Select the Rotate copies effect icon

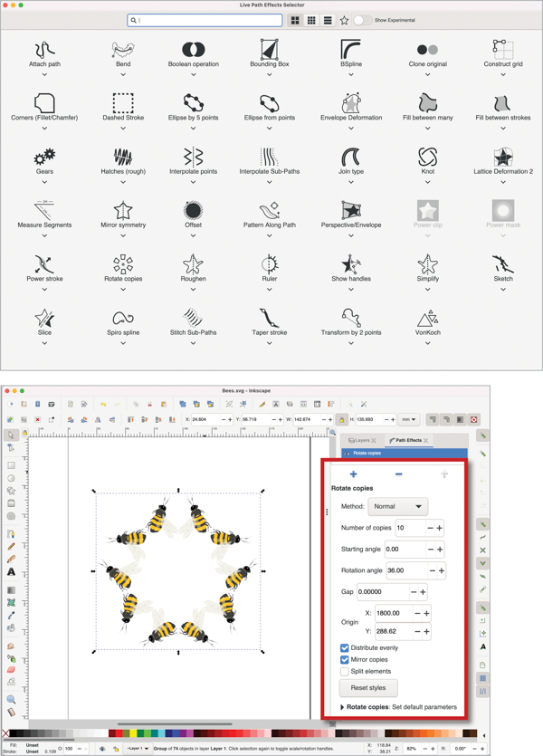(x=123, y=263)
